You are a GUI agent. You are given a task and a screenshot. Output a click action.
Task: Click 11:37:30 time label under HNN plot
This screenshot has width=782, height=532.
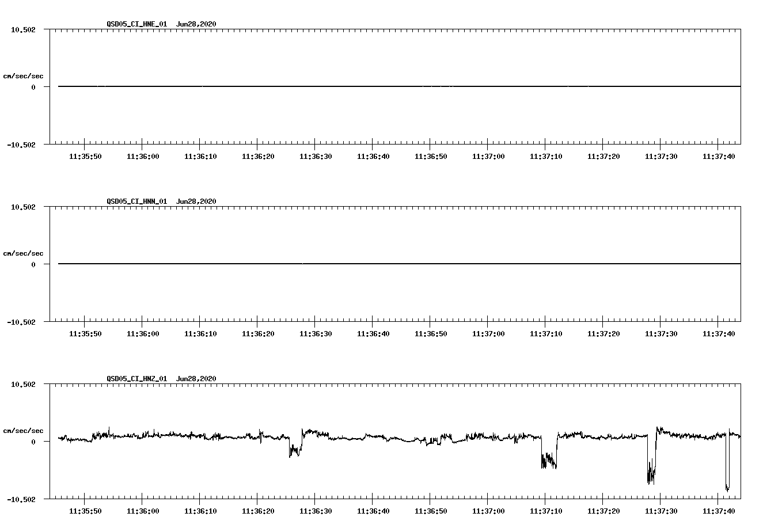[x=661, y=334]
